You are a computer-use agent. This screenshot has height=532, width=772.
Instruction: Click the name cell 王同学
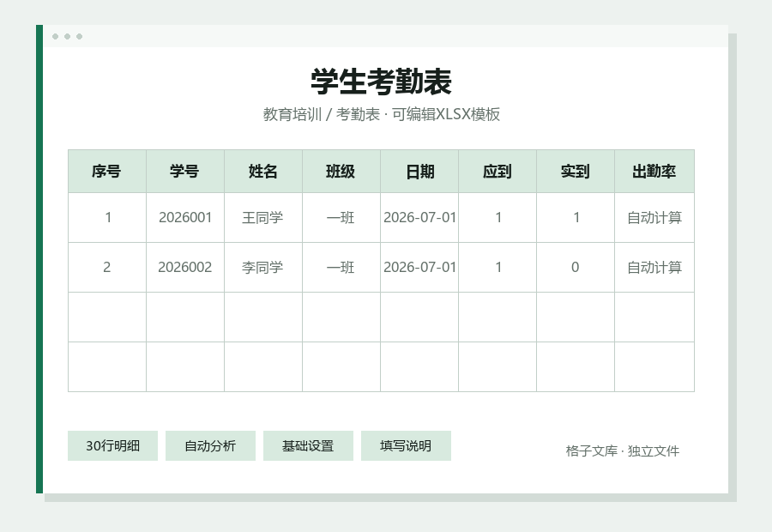[263, 218]
